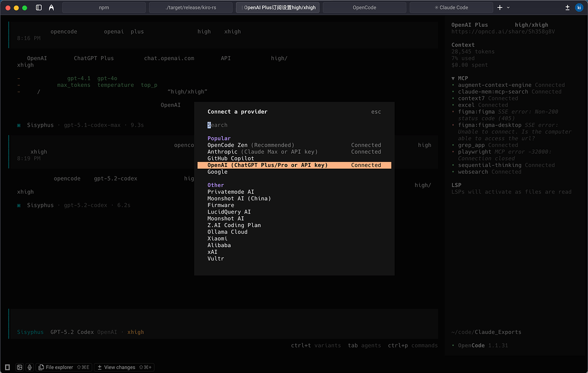Collapse the MCP section triangle
Screen dimensions: 588x373
coord(453,78)
